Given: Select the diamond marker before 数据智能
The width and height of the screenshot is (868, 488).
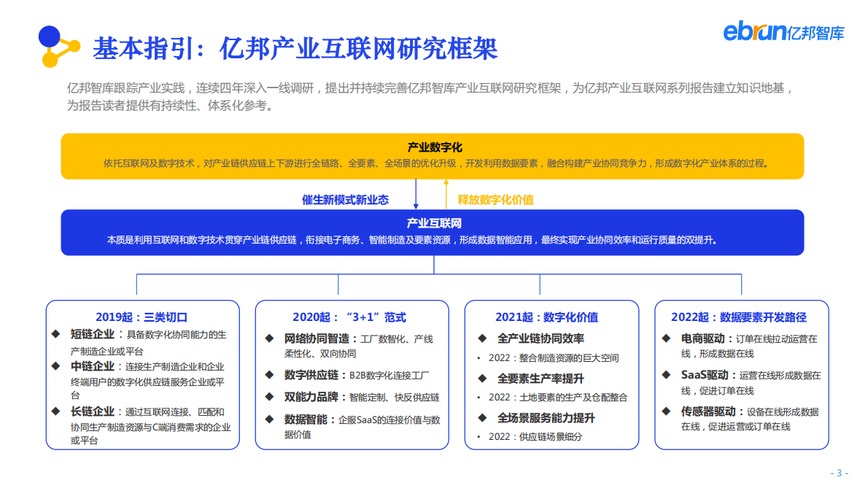Looking at the screenshot, I should point(271,420).
